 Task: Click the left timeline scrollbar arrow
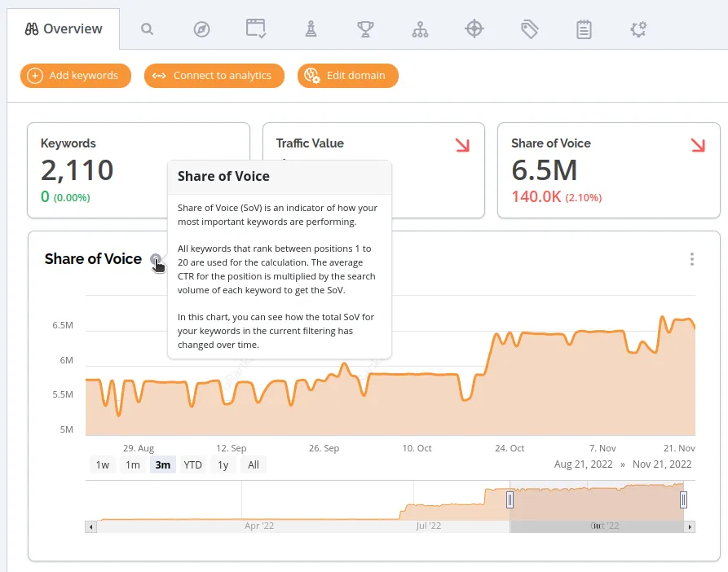pyautogui.click(x=90, y=526)
